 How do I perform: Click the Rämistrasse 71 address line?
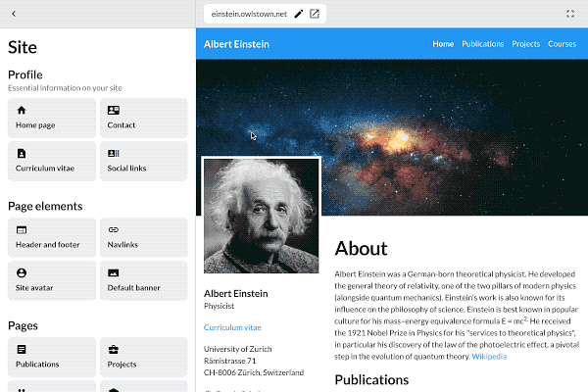(x=229, y=361)
